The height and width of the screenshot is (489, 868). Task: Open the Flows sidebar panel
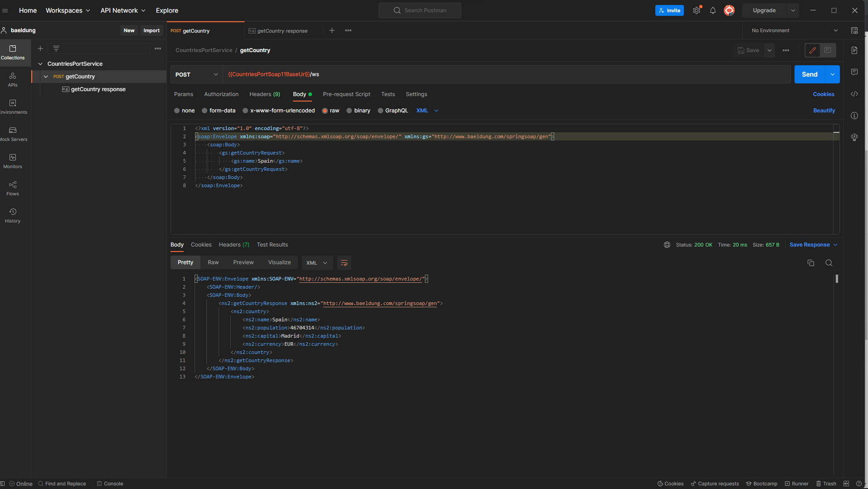point(13,188)
